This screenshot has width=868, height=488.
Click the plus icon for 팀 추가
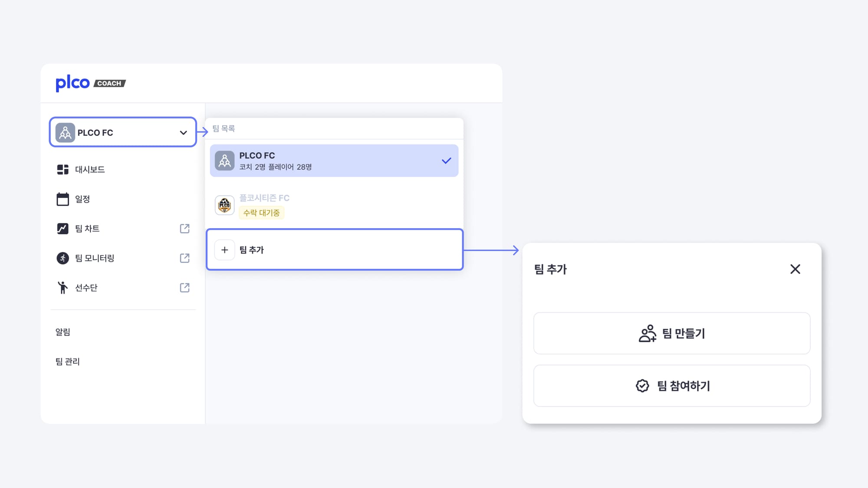[x=224, y=250]
